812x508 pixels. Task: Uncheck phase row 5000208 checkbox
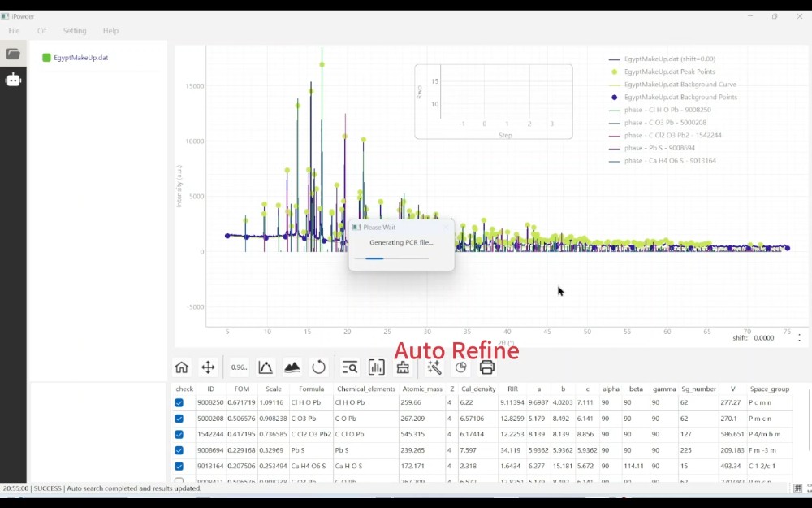(179, 419)
